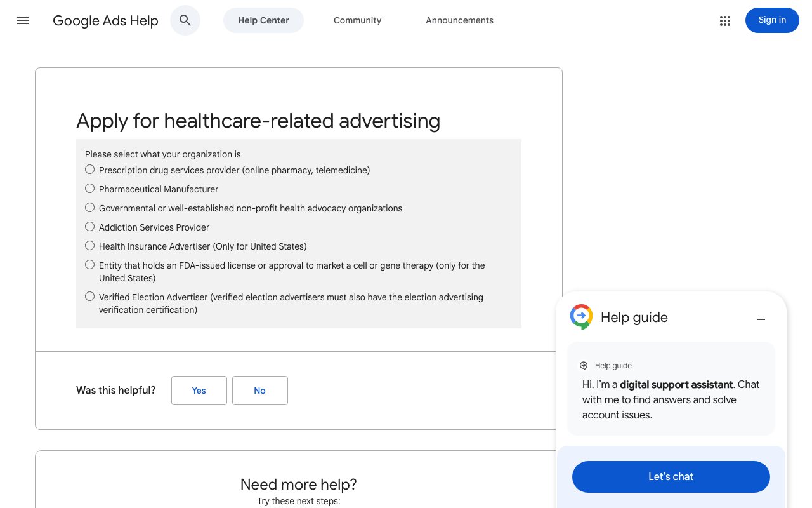Viewport: 812px width, 508px height.
Task: Click the Help guide panel title
Action: (x=634, y=317)
